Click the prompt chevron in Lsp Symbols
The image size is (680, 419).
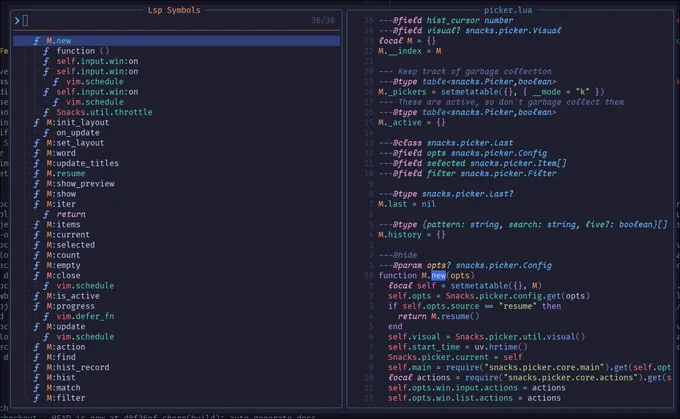pos(17,20)
